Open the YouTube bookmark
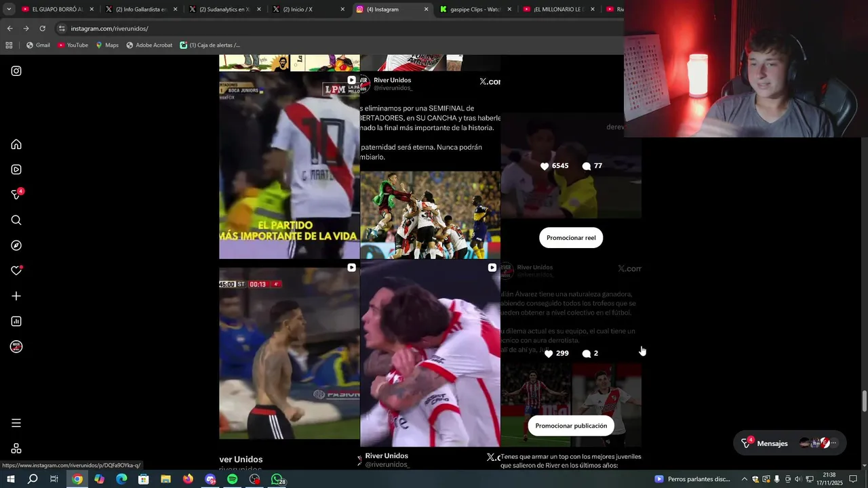The height and width of the screenshot is (488, 868). pos(73,45)
